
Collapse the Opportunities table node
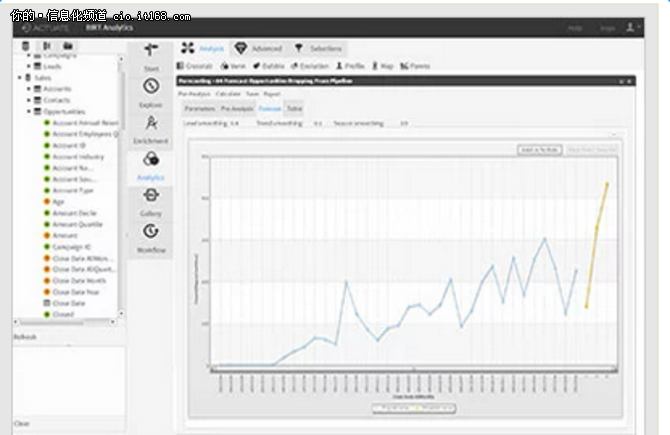29,112
